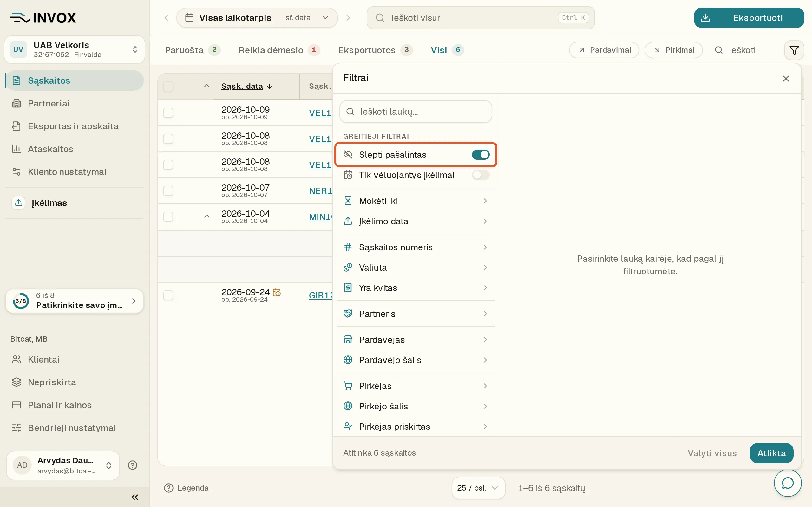The height and width of the screenshot is (507, 812).
Task: Click the Atlikta button
Action: tap(771, 453)
